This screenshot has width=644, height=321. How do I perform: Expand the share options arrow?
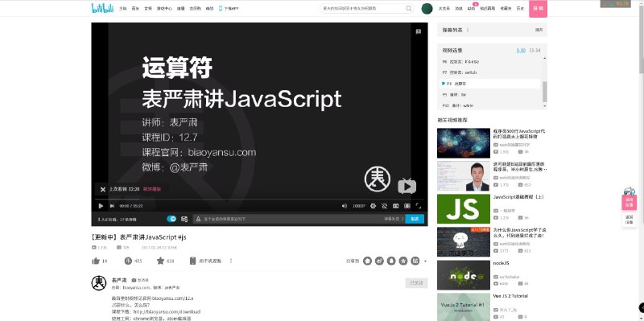pos(425,261)
